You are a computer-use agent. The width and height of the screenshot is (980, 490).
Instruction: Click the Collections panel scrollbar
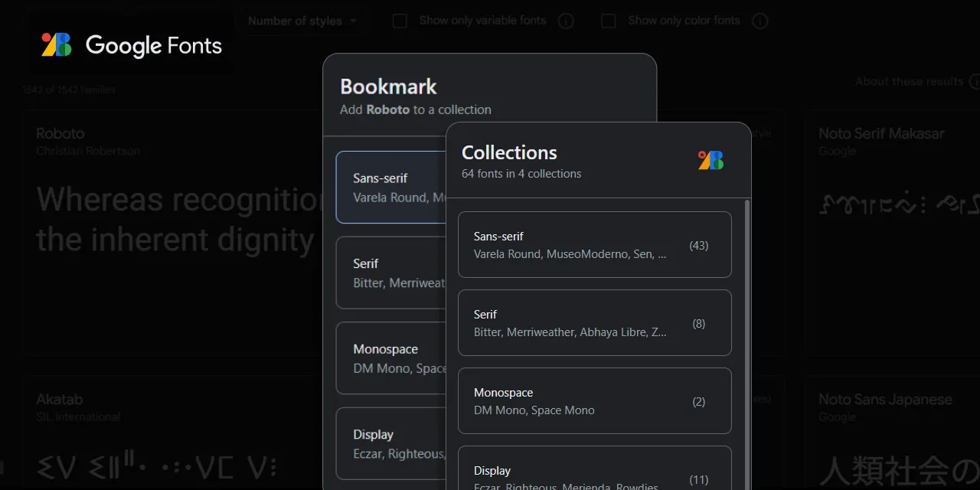(747, 345)
